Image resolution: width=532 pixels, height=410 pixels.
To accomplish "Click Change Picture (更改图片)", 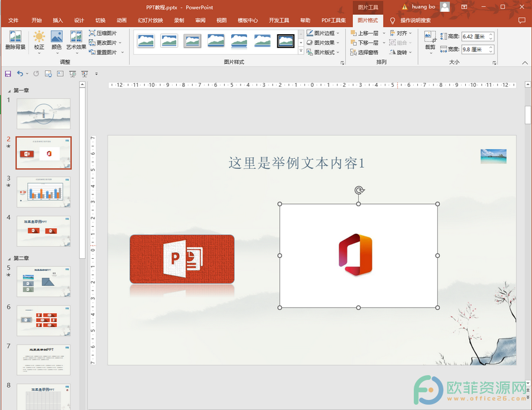I will coord(105,43).
